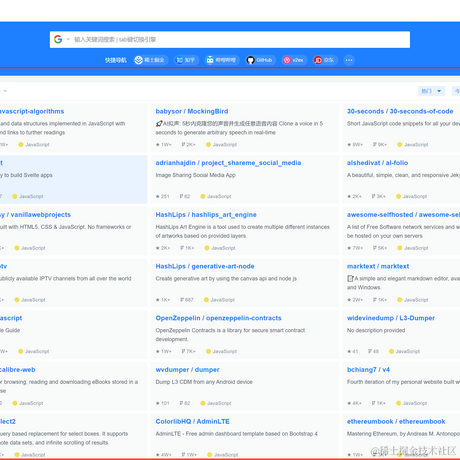The width and height of the screenshot is (460, 460).
Task: Click the 快捷导航 label
Action: pyautogui.click(x=116, y=60)
